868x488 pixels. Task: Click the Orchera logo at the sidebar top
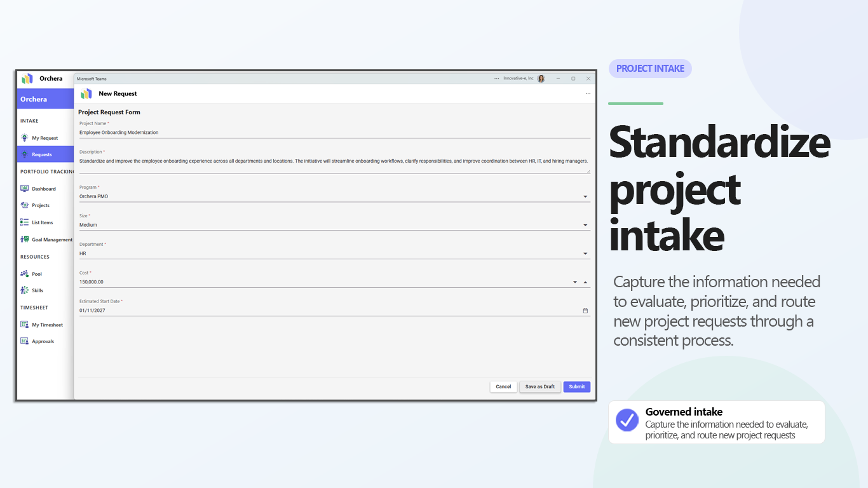coord(27,79)
